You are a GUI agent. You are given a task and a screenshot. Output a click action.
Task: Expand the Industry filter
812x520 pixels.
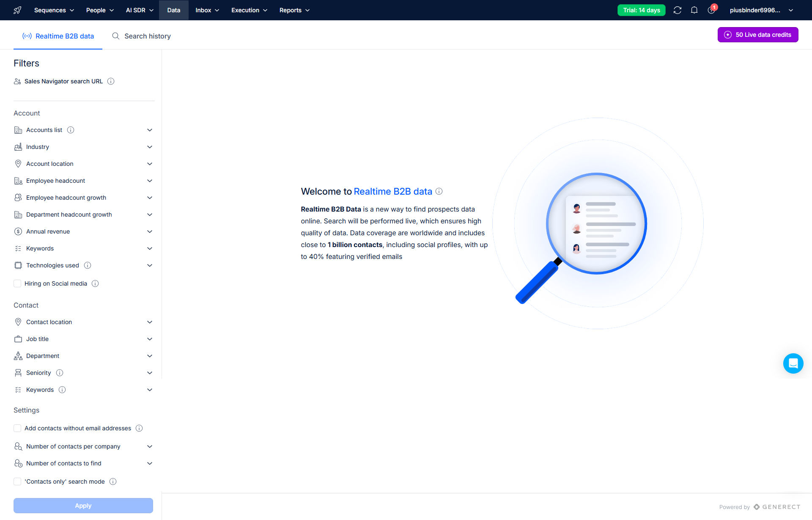tap(149, 147)
